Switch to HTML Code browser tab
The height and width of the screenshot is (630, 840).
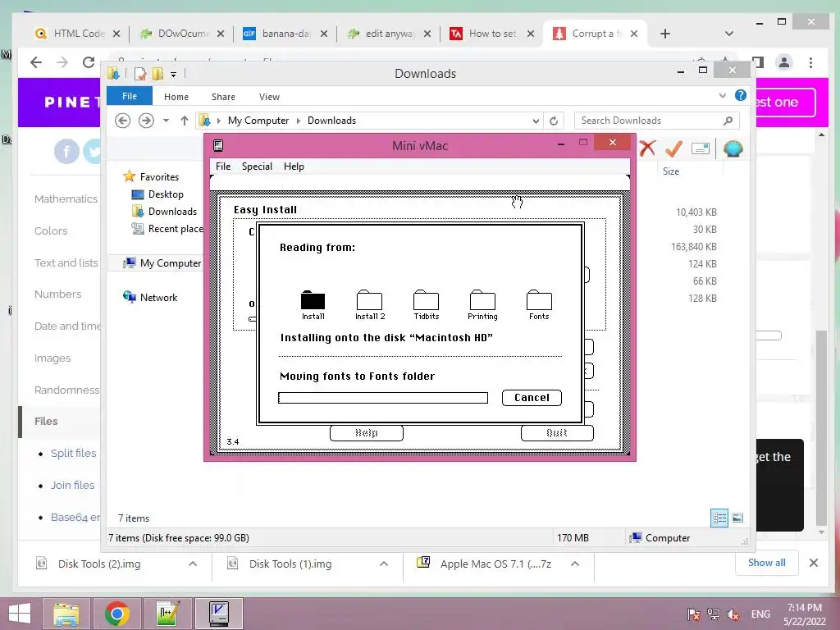click(77, 34)
